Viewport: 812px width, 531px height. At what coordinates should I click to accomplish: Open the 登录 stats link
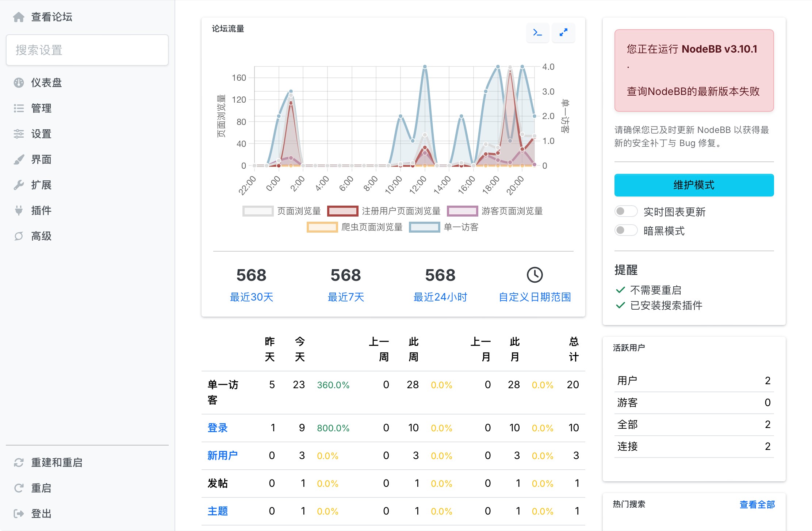point(218,428)
